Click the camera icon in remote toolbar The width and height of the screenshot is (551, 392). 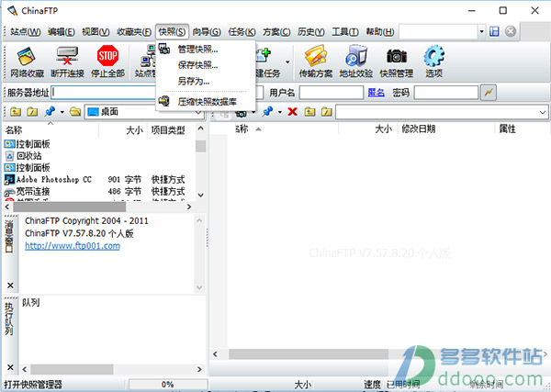241,113
